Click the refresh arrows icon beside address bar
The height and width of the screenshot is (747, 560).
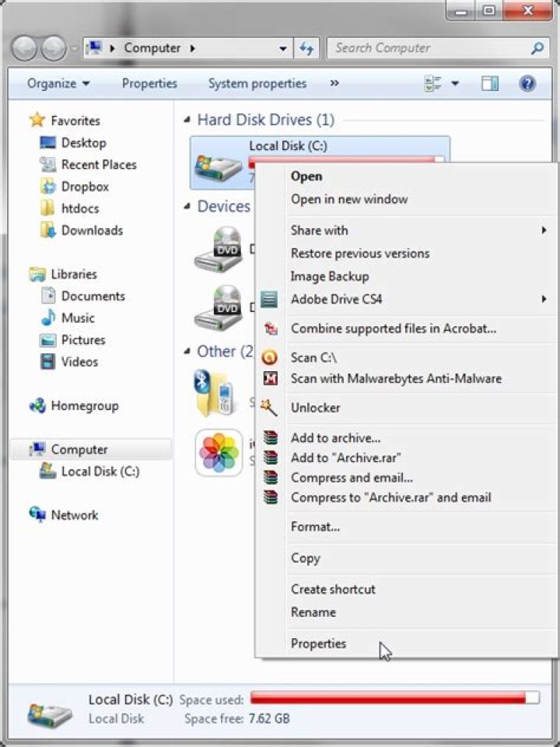[x=306, y=48]
